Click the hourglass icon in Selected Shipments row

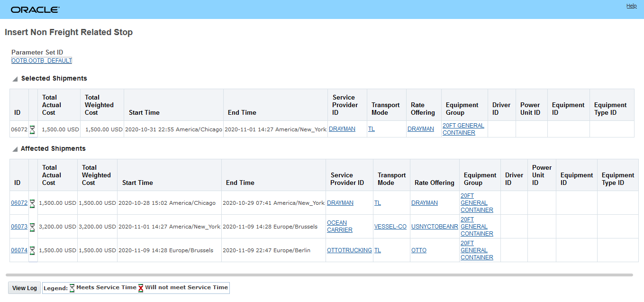point(32,129)
